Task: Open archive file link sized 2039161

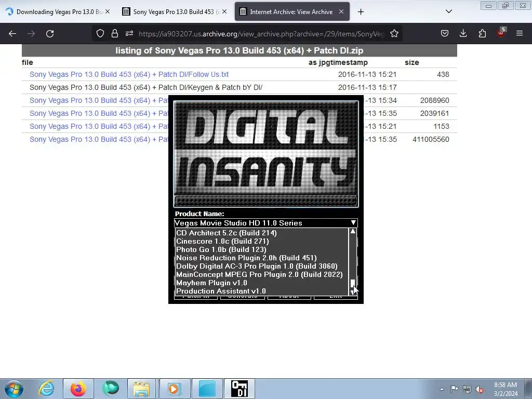Action: pos(99,113)
